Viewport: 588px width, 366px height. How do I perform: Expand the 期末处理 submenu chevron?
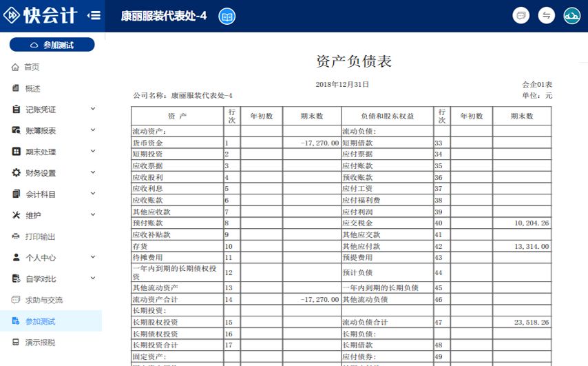[x=93, y=152]
